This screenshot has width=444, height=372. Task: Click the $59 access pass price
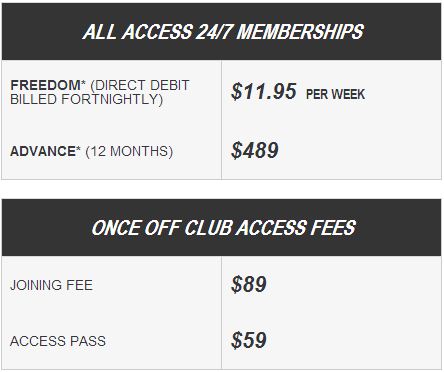[249, 340]
